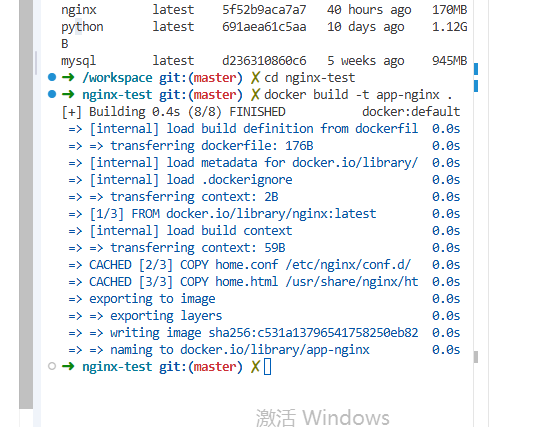Click the upper blue overview ruler marker

point(476,69)
